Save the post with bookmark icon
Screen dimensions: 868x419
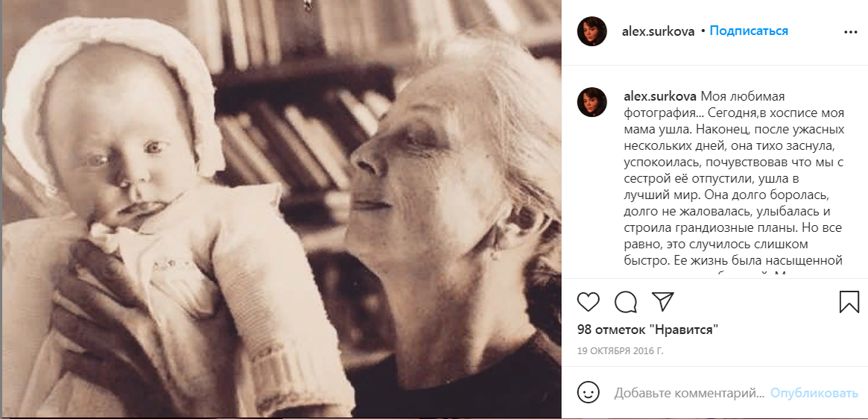(x=849, y=302)
